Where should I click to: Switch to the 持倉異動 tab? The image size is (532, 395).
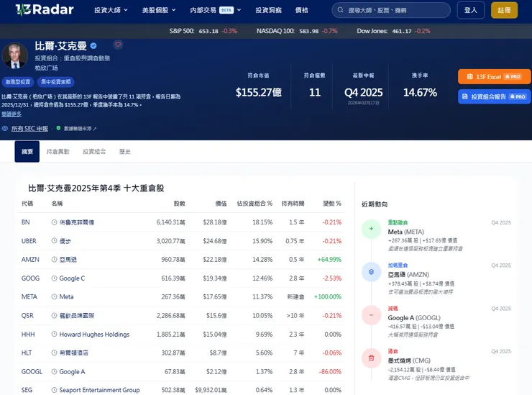pos(58,152)
